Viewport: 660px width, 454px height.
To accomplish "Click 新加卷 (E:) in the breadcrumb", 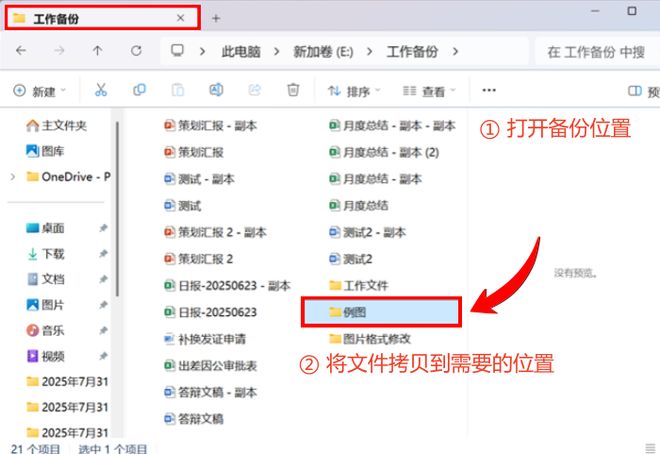I will pyautogui.click(x=323, y=52).
